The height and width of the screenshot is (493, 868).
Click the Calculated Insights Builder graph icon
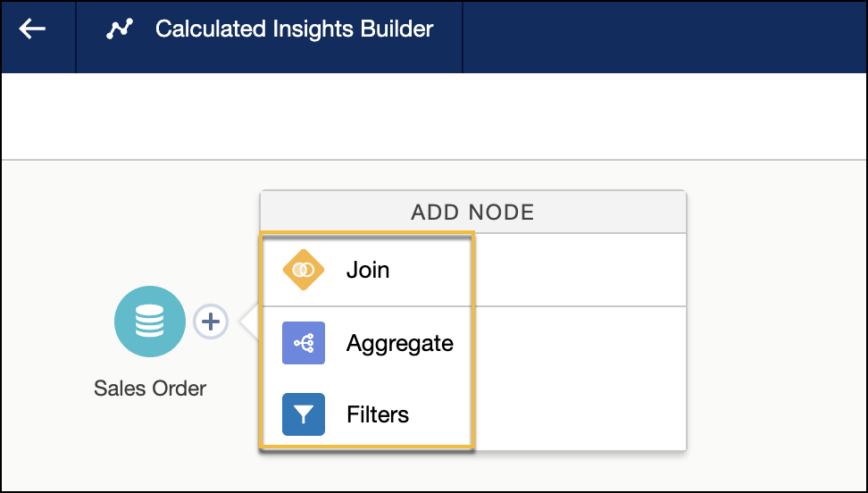[x=119, y=29]
